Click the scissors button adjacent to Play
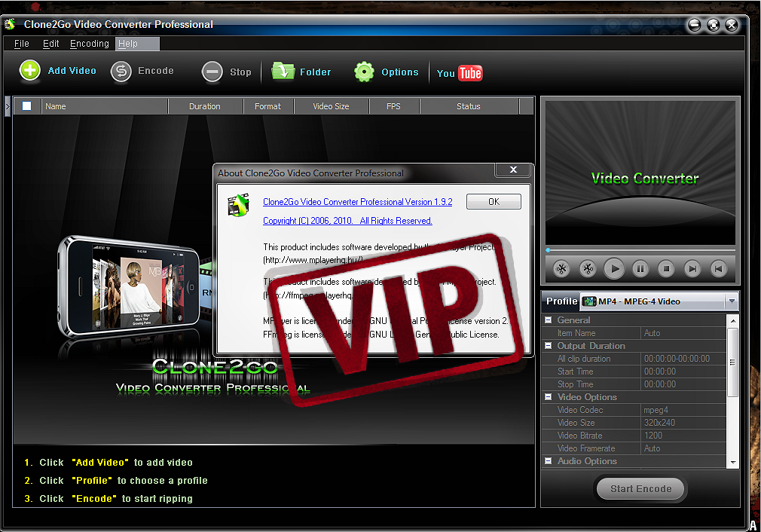 pyautogui.click(x=588, y=268)
